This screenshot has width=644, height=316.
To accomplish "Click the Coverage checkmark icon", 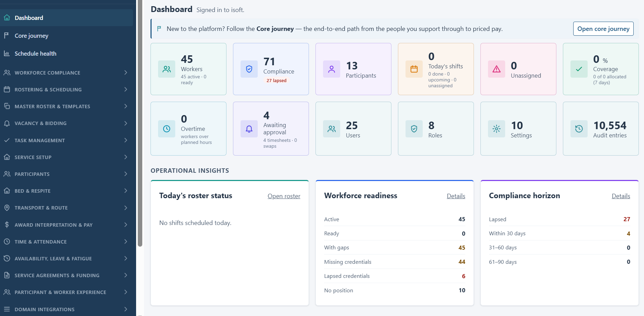I will pyautogui.click(x=579, y=69).
